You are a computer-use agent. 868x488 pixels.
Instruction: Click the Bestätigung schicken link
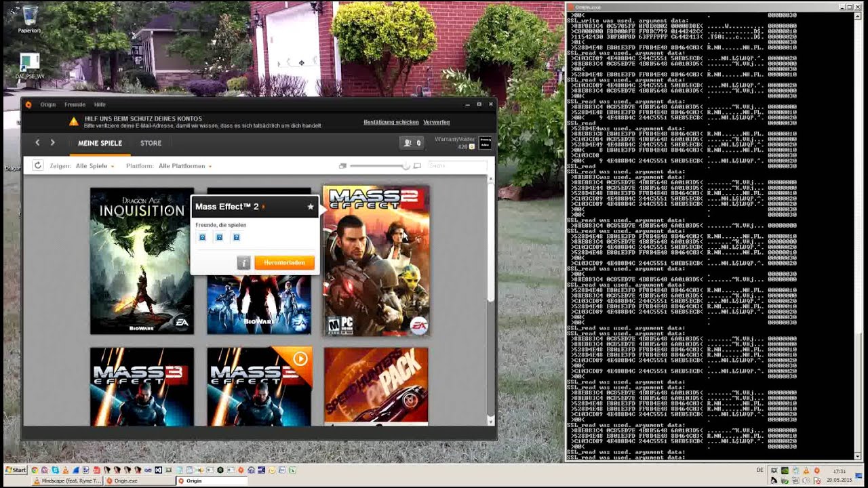tap(391, 122)
